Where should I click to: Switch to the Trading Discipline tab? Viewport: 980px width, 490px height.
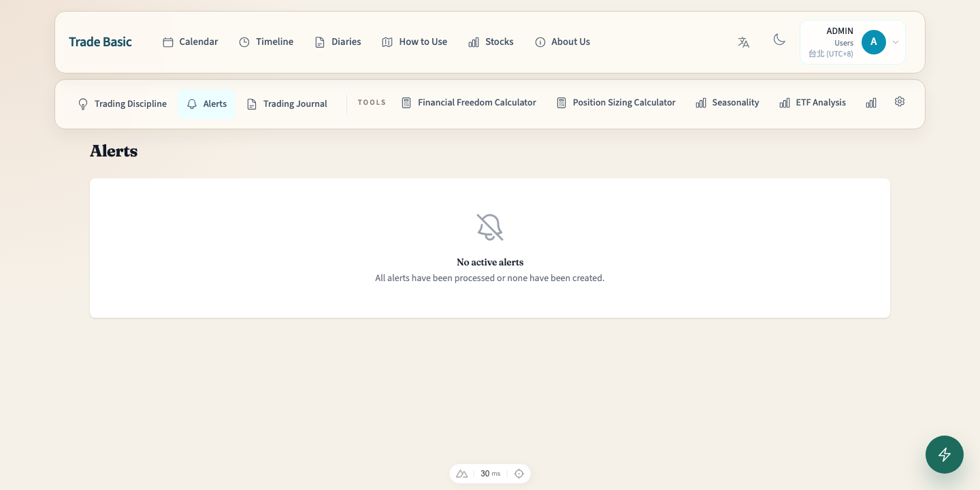click(122, 104)
